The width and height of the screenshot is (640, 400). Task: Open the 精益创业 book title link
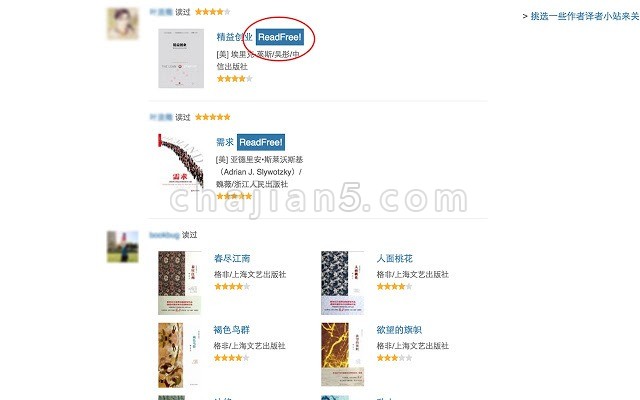(235, 37)
